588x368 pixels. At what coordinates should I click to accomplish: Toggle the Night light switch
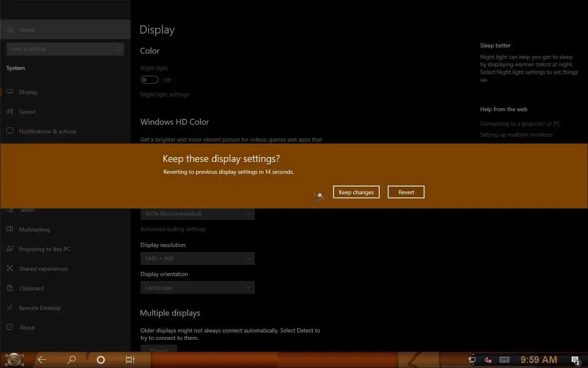coord(149,80)
